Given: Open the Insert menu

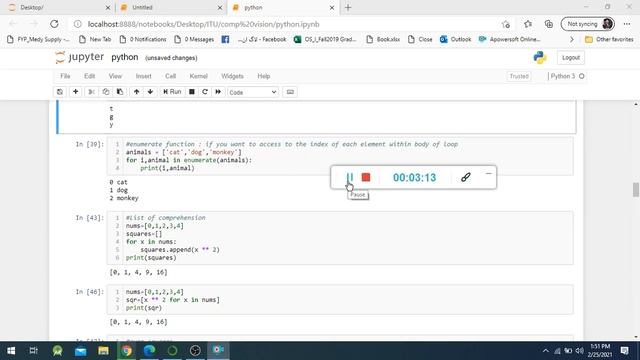Looking at the screenshot, I should (143, 76).
